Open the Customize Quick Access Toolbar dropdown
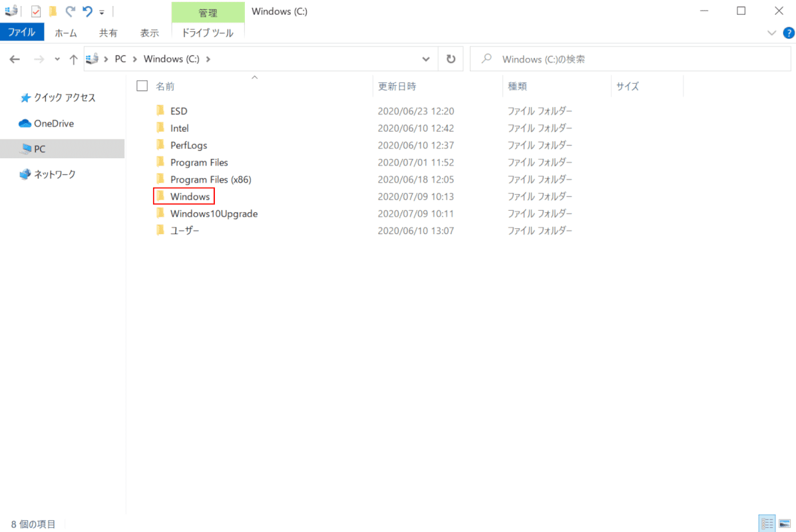The width and height of the screenshot is (796, 532). [102, 12]
